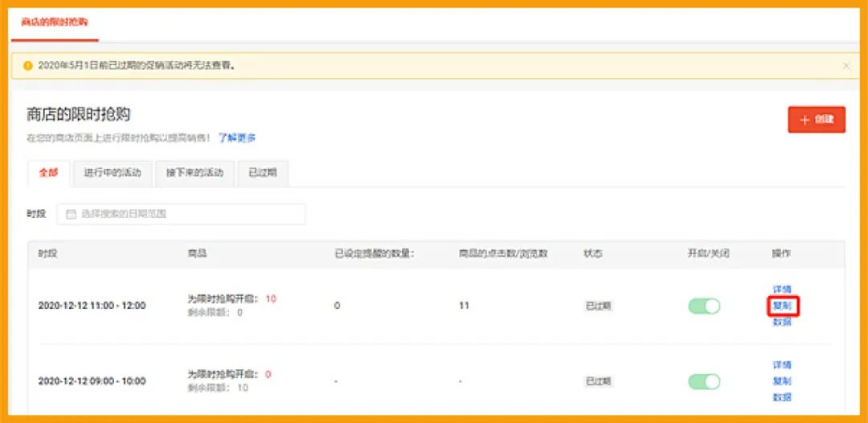
Task: Click the red number 10 in first row
Action: coord(271,299)
